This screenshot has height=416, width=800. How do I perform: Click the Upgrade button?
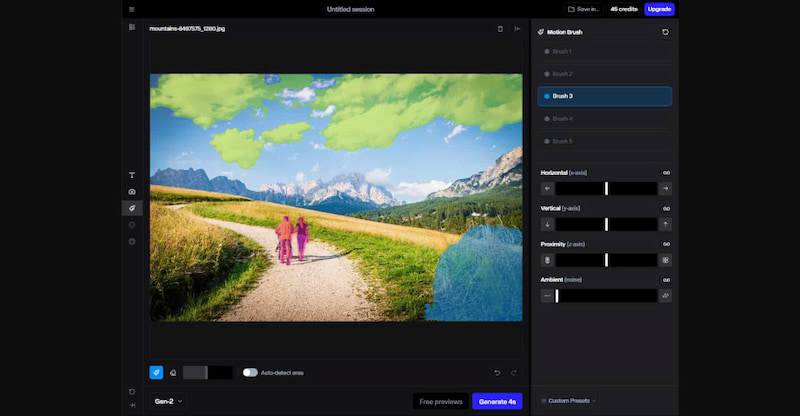[659, 9]
